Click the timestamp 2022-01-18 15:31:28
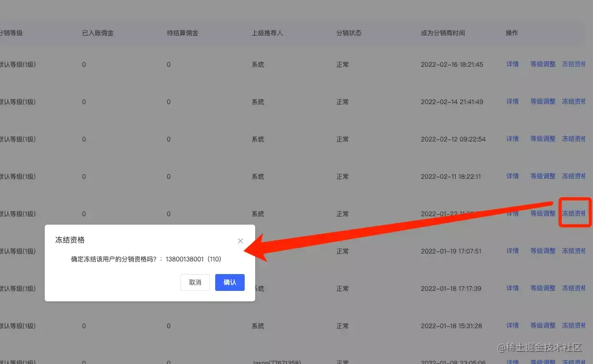The image size is (593, 364). 451,326
